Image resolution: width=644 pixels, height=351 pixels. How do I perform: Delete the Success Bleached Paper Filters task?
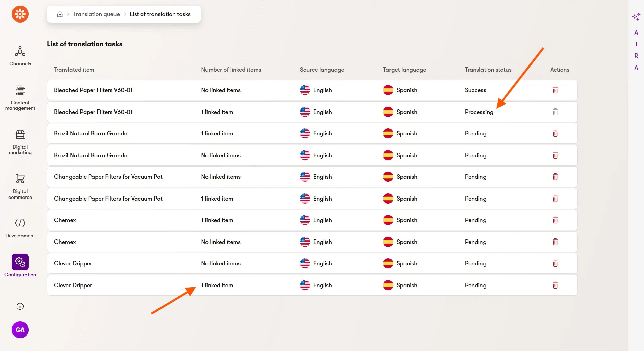(555, 90)
